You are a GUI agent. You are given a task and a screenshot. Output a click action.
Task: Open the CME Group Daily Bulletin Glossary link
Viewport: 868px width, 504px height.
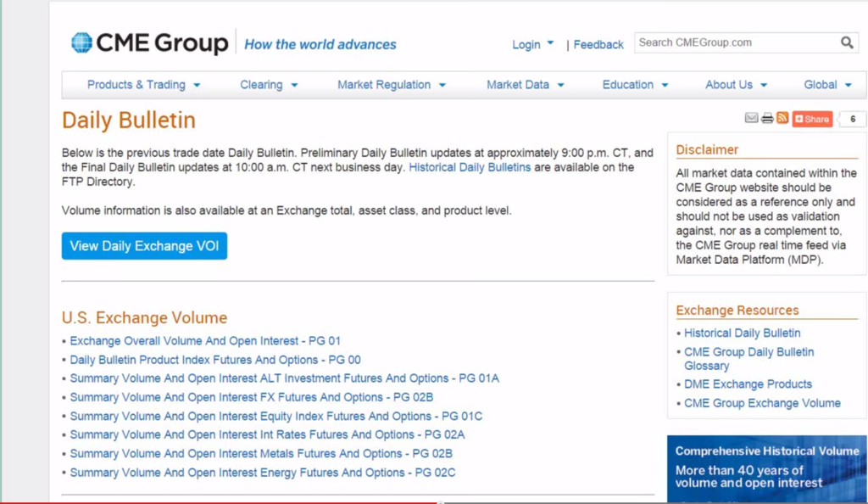(749, 359)
